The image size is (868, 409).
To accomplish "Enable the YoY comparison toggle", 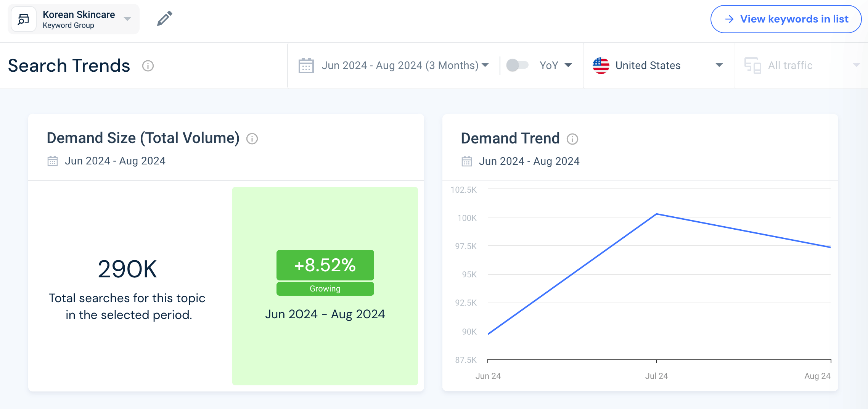I will point(517,65).
